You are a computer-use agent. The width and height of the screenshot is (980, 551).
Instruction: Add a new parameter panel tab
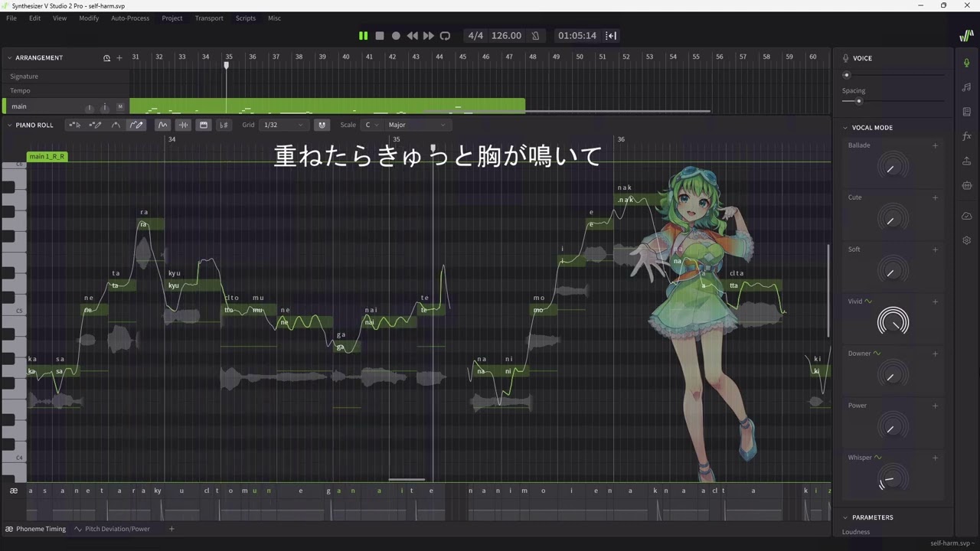171,529
